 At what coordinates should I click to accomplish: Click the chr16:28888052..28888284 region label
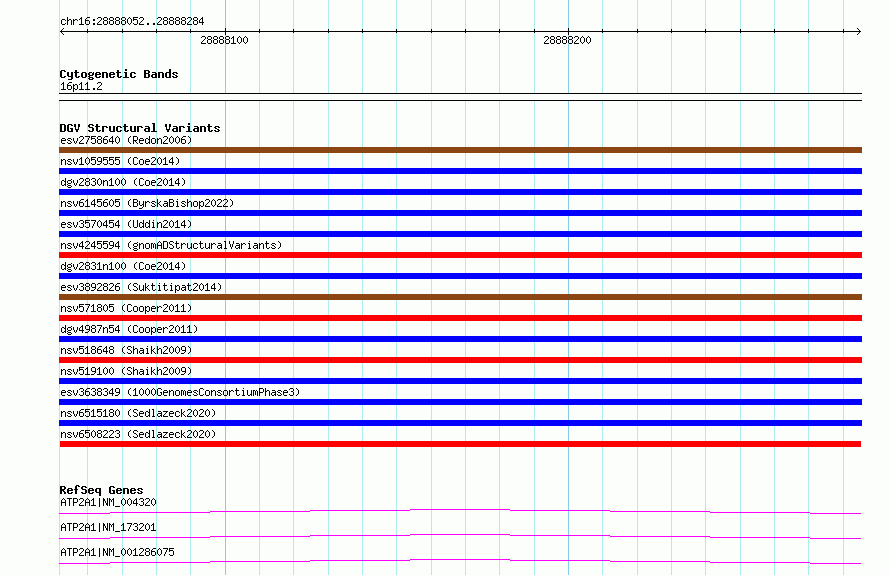[x=132, y=21]
